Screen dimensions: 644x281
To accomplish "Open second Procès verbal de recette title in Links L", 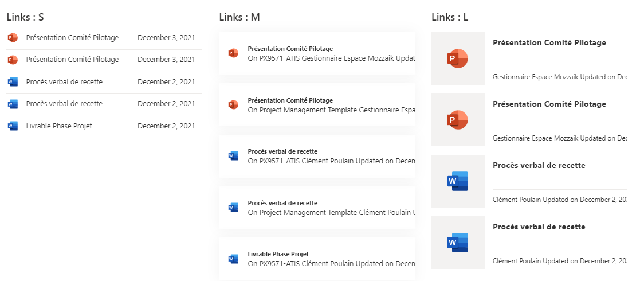I will tap(539, 227).
